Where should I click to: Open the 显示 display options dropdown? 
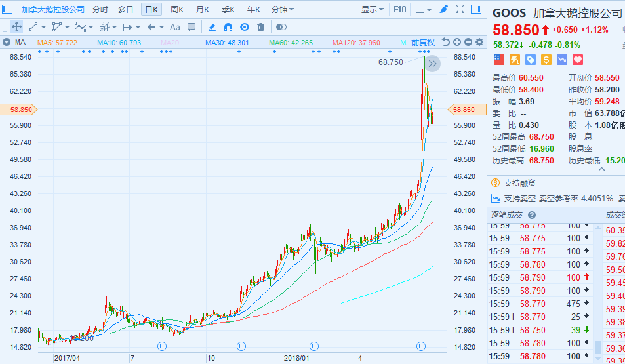pyautogui.click(x=373, y=9)
